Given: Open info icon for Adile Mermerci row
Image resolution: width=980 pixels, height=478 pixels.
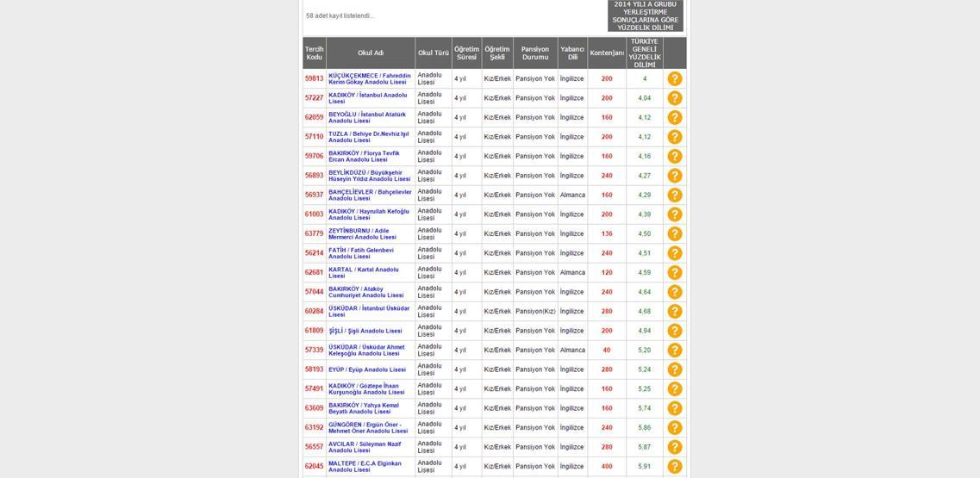Looking at the screenshot, I should click(x=674, y=233).
